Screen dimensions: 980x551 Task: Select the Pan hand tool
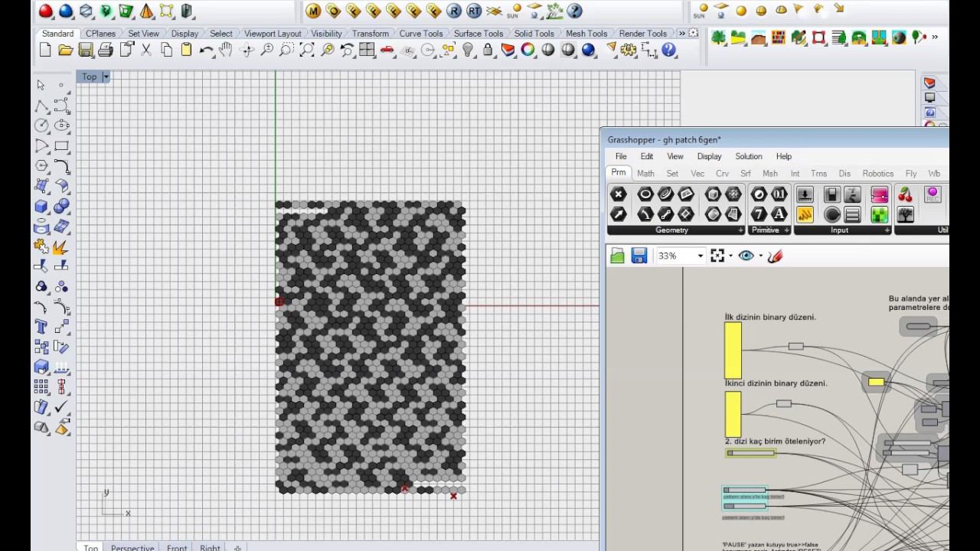pyautogui.click(x=226, y=50)
